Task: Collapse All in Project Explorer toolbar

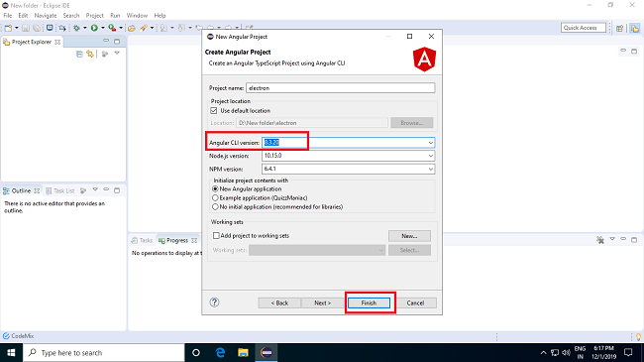Action: pyautogui.click(x=79, y=54)
